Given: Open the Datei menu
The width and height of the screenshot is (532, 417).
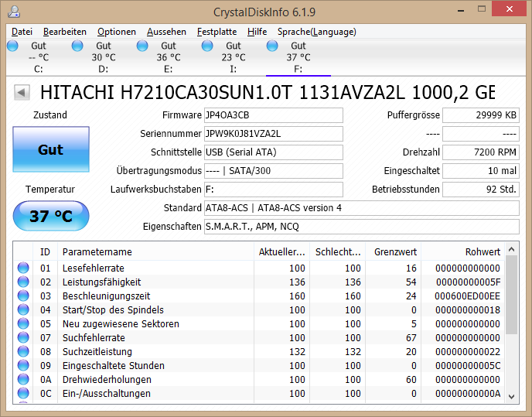Looking at the screenshot, I should coord(22,32).
